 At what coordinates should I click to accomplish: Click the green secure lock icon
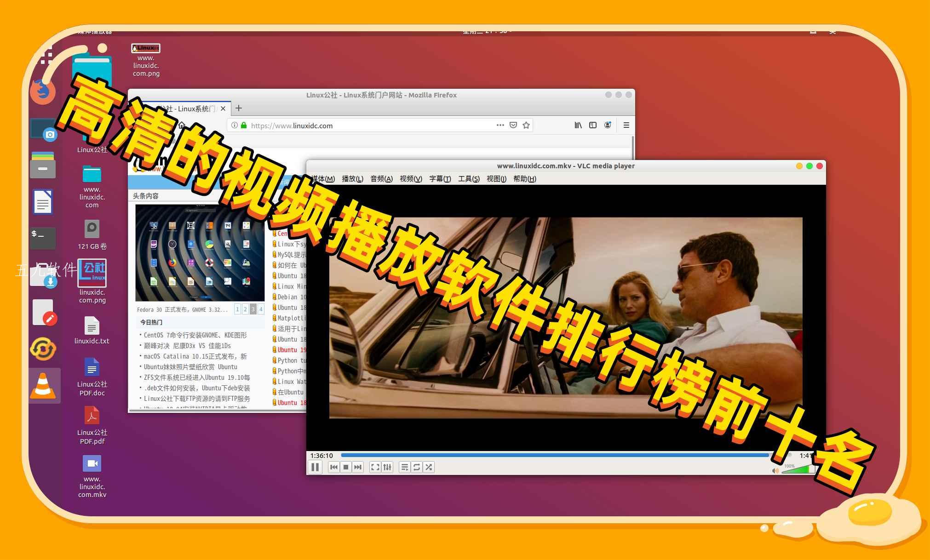tap(244, 125)
